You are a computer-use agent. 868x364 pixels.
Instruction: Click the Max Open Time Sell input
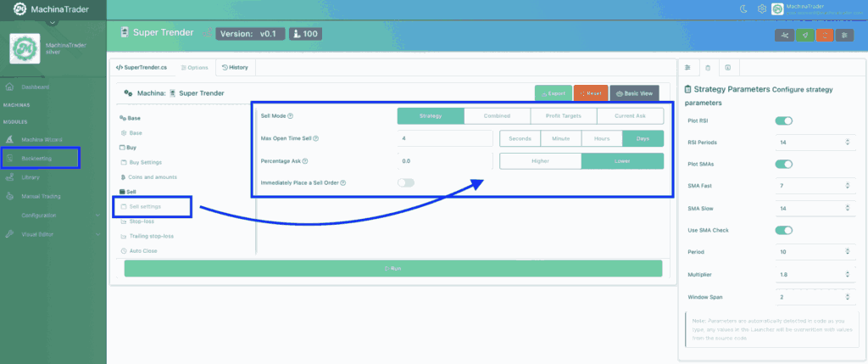pyautogui.click(x=444, y=138)
